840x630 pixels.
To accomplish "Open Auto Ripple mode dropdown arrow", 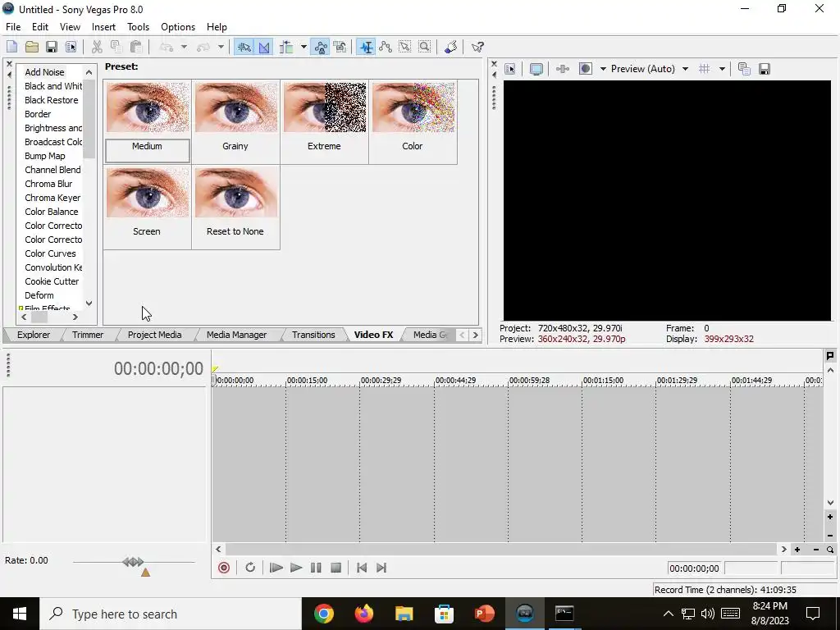I will (304, 47).
